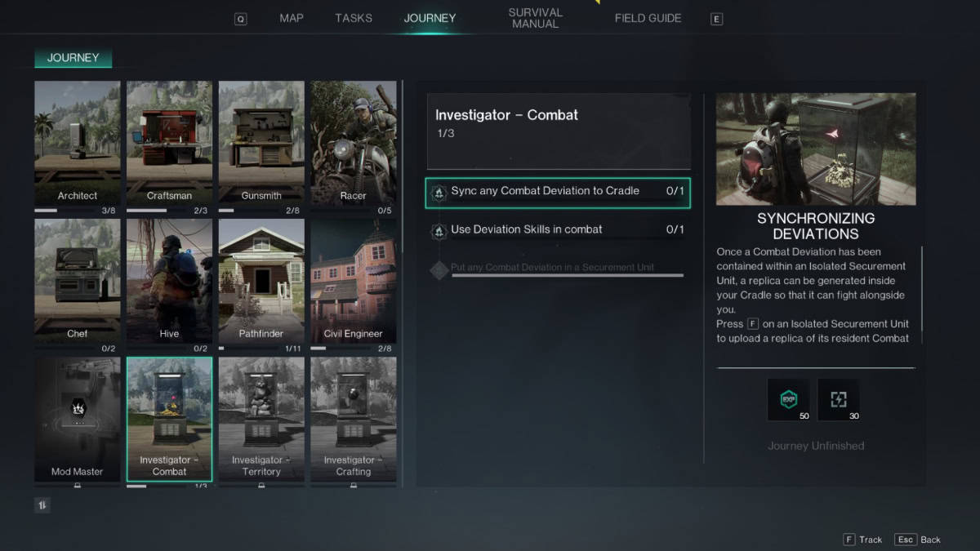
Task: Click the Deviation icon on the Use Skills objective
Action: (x=438, y=229)
